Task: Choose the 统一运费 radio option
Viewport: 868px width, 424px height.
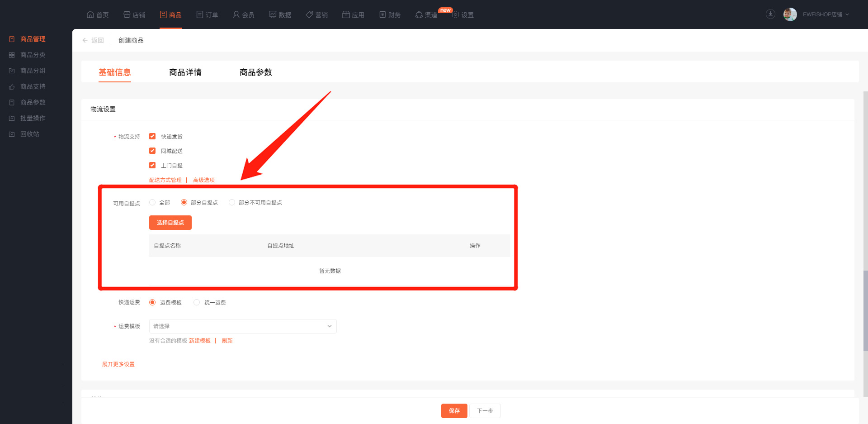Action: (197, 302)
